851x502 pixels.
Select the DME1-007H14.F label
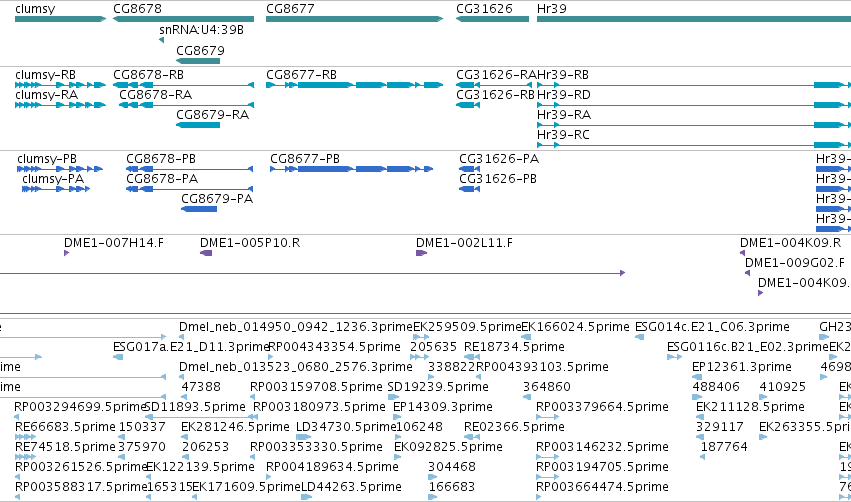tap(114, 243)
